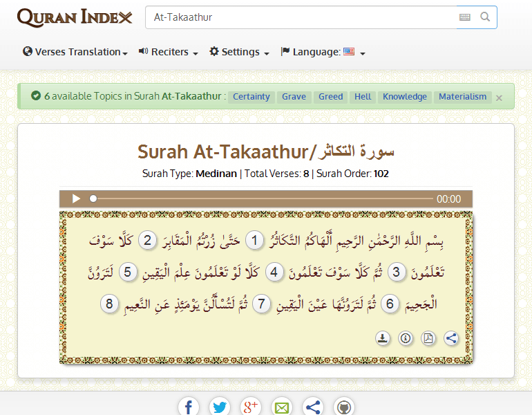Open the Language selector dropdown
The height and width of the screenshot is (415, 532).
pos(323,52)
